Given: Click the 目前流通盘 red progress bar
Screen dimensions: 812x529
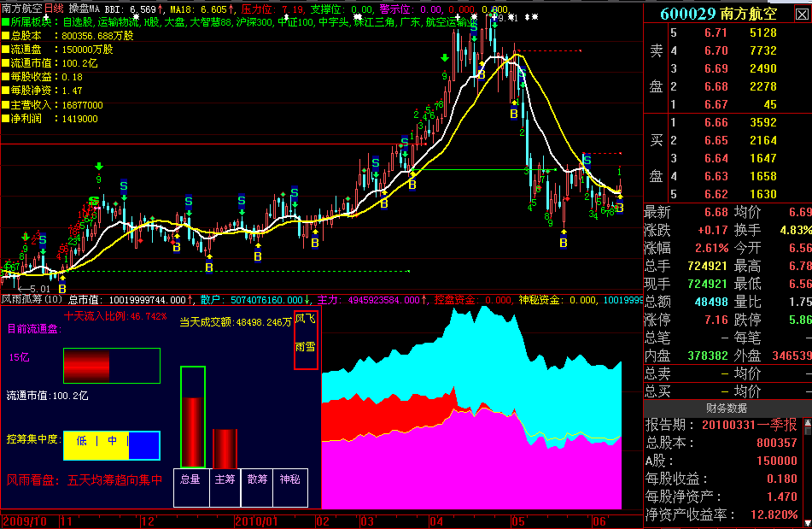Looking at the screenshot, I should pos(111,366).
